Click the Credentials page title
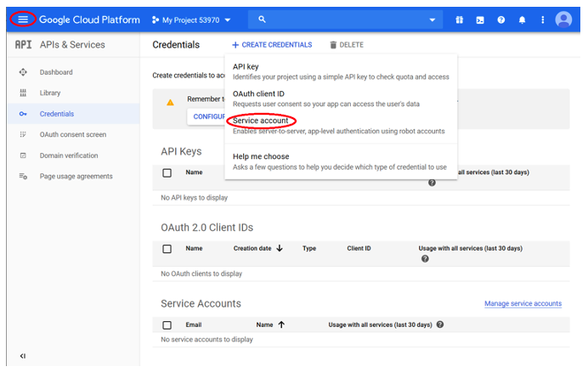The width and height of the screenshot is (588, 378). click(x=176, y=45)
